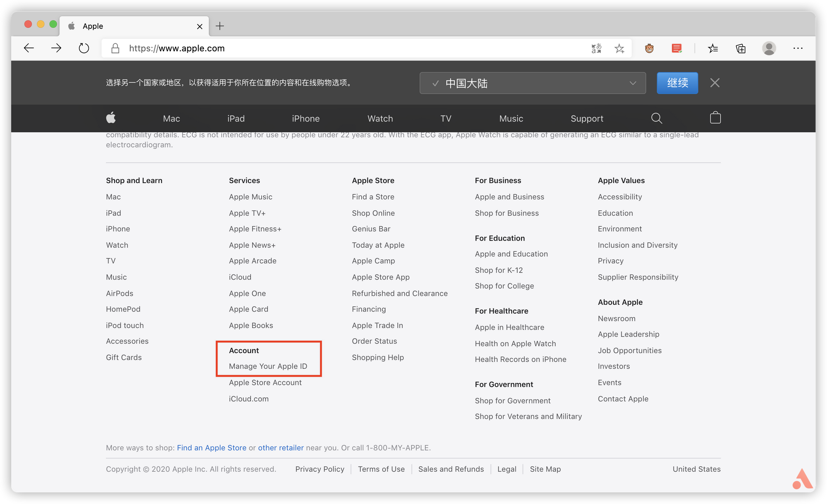Image resolution: width=827 pixels, height=504 pixels.
Task: Open the browser settings menu with the ellipsis icon
Action: pos(797,48)
